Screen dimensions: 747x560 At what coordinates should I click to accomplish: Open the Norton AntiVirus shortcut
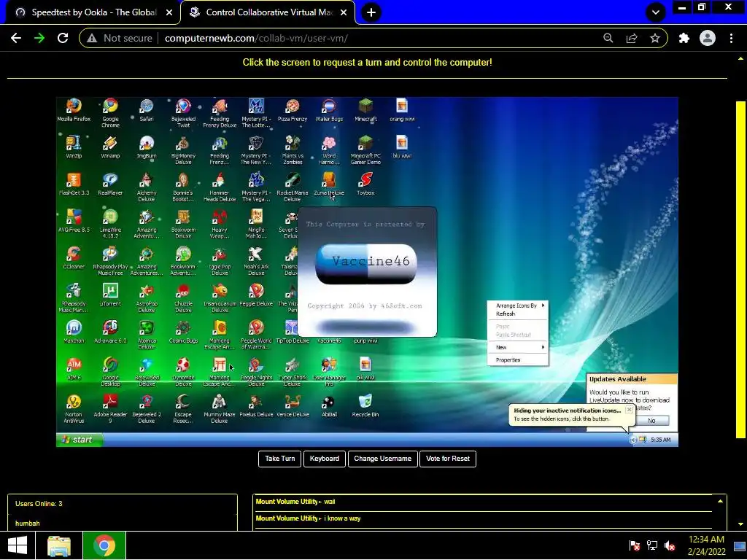click(x=74, y=408)
